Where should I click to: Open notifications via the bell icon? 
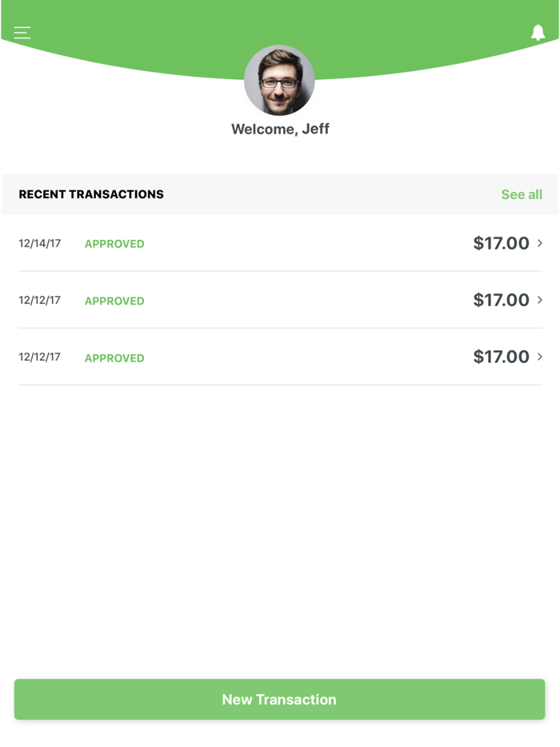(538, 32)
